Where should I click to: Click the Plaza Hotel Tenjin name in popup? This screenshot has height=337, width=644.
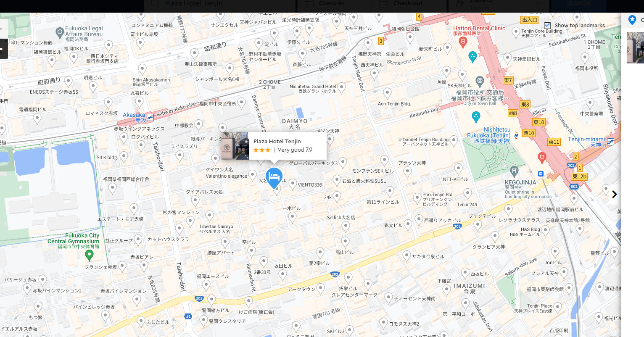[277, 142]
